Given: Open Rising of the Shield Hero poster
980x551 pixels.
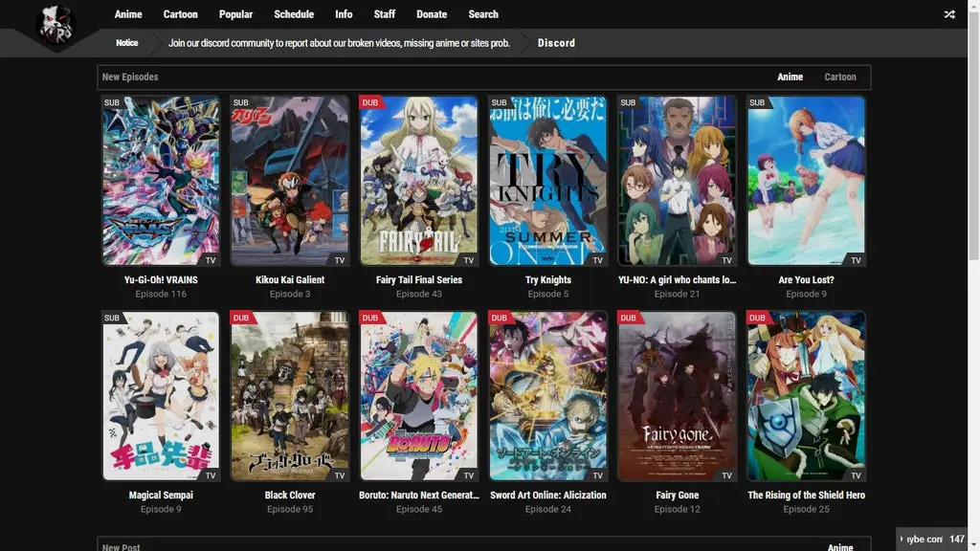Looking at the screenshot, I should point(806,396).
